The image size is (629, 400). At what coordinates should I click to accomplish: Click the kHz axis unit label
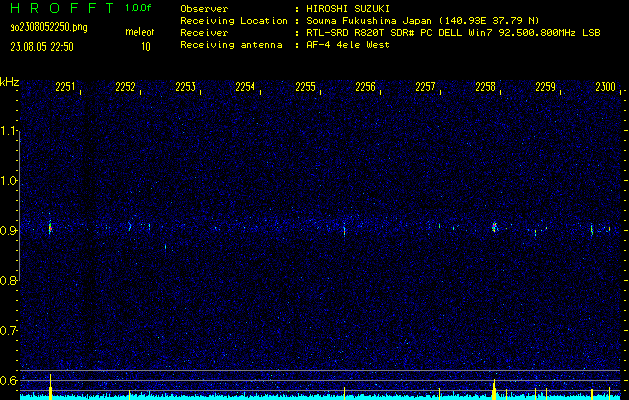[x=9, y=81]
